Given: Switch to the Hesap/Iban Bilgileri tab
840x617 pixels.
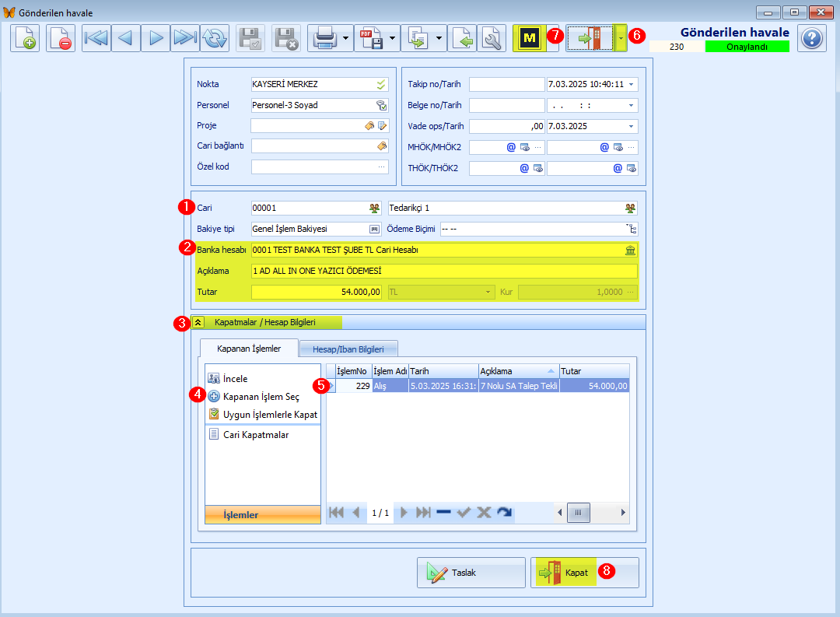Looking at the screenshot, I should click(348, 349).
